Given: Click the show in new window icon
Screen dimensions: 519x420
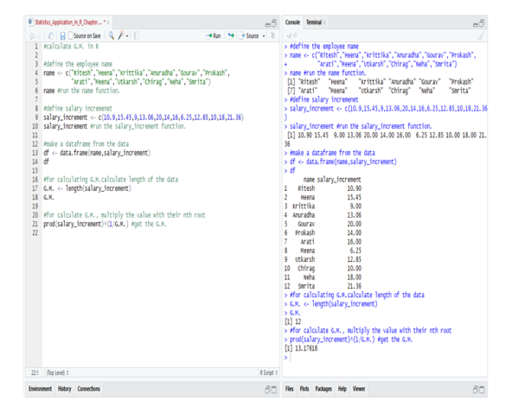Looking at the screenshot, I should 48,35.
